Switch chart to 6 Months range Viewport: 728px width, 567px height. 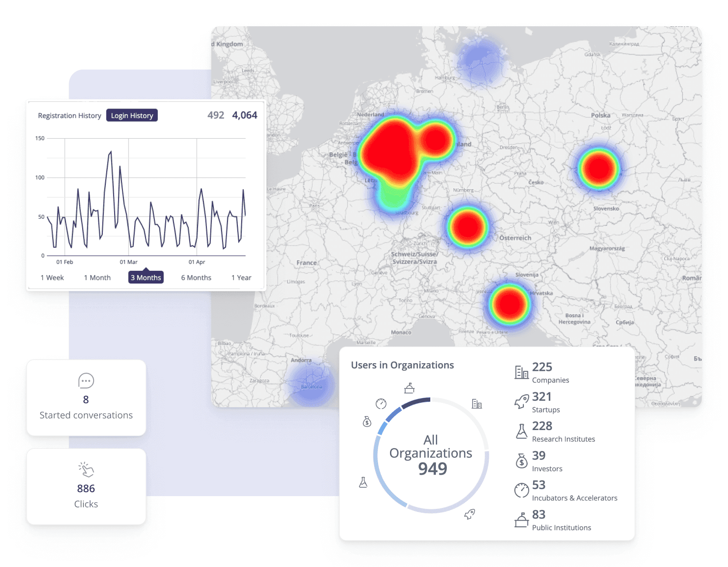(x=196, y=278)
